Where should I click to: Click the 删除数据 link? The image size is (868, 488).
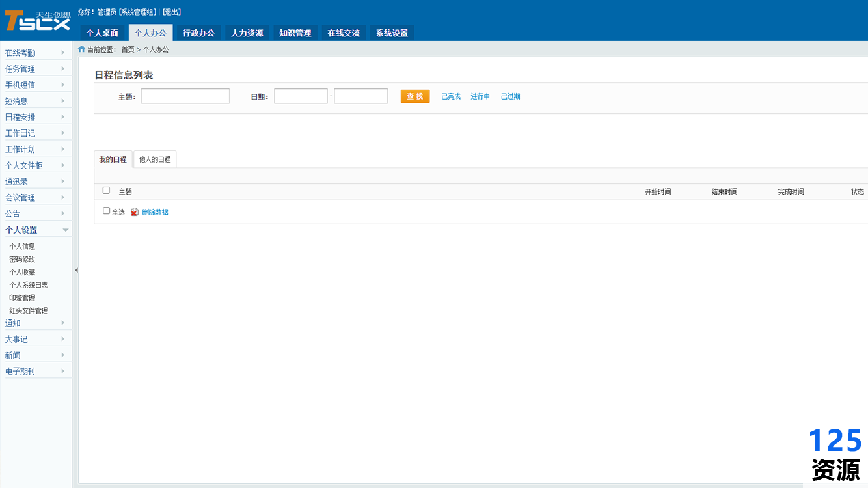[x=155, y=212]
